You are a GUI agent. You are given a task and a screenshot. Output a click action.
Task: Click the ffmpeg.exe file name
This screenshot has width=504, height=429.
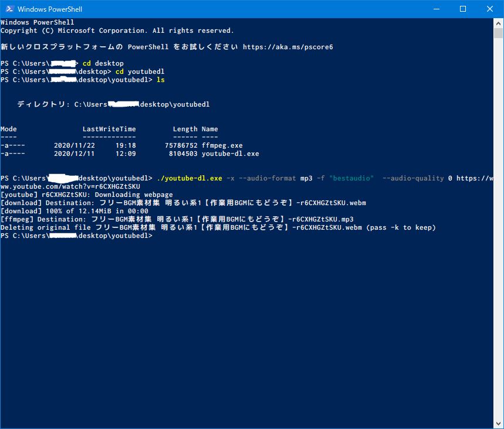click(x=222, y=145)
